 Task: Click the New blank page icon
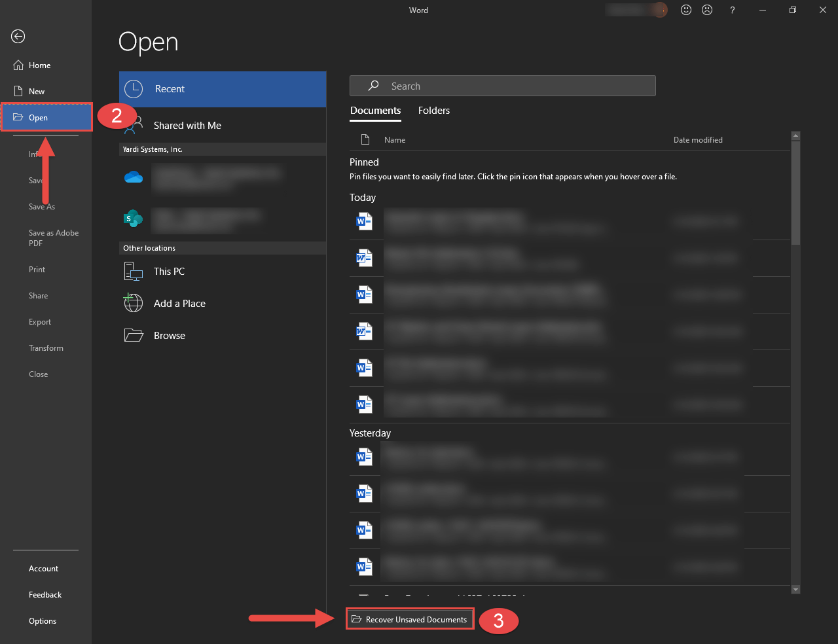18,91
